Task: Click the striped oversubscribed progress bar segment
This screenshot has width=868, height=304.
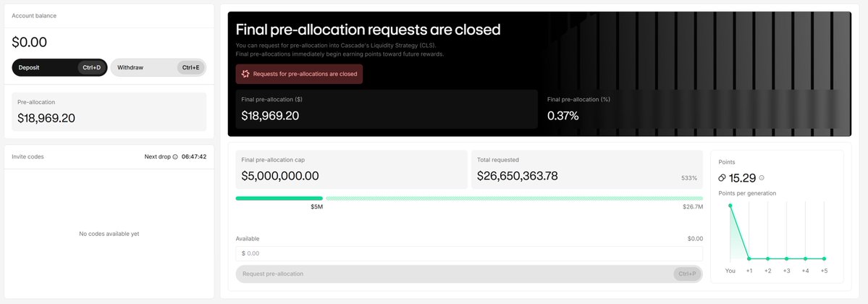Action: [514, 198]
